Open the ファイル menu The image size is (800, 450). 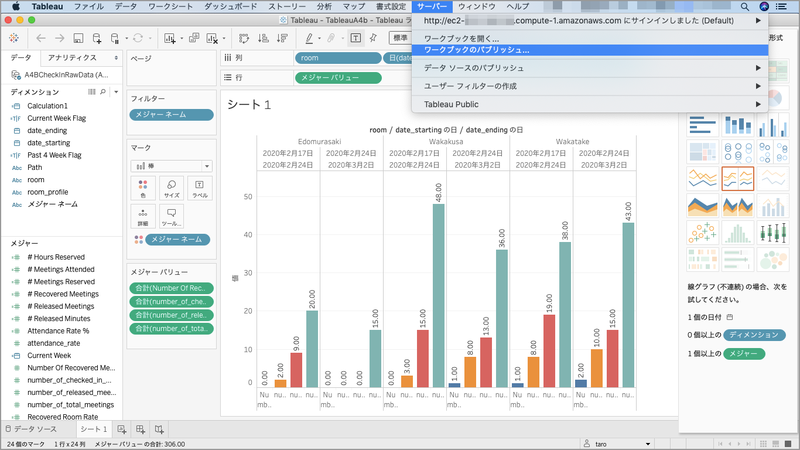coord(89,7)
